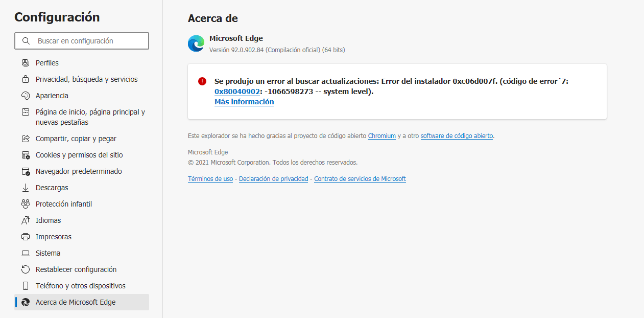Click the Apariencia palette icon
The height and width of the screenshot is (318, 644).
pyautogui.click(x=26, y=96)
